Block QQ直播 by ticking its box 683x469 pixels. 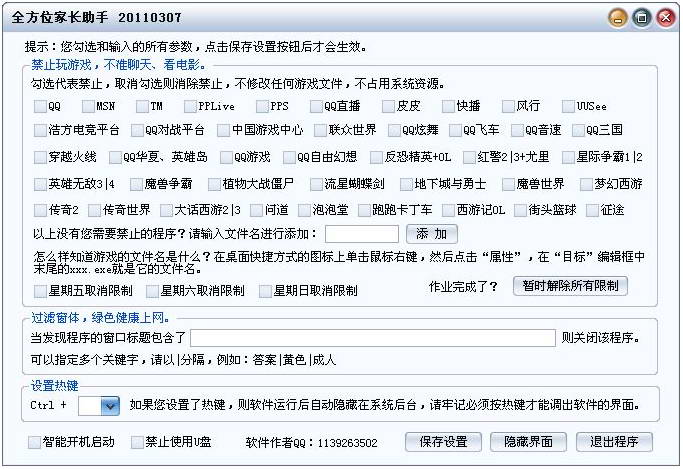(316, 106)
